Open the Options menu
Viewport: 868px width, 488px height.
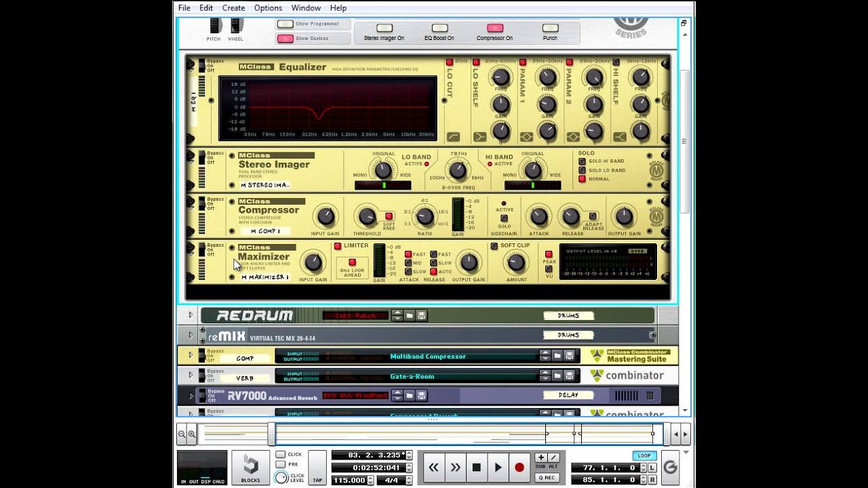[x=268, y=8]
